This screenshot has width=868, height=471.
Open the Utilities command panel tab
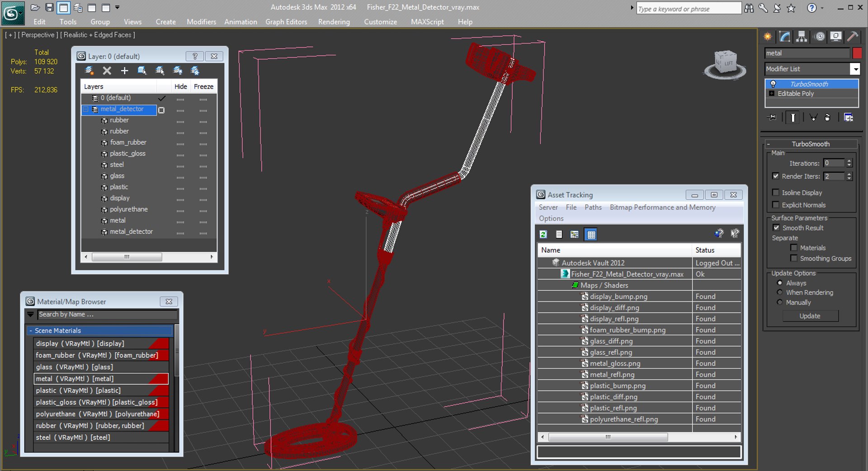coord(853,37)
